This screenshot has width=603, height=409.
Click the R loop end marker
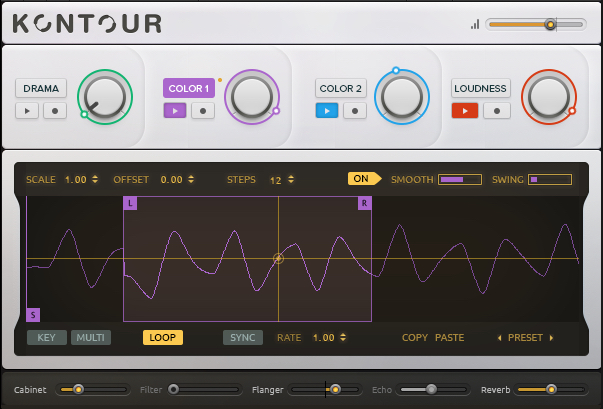[365, 203]
